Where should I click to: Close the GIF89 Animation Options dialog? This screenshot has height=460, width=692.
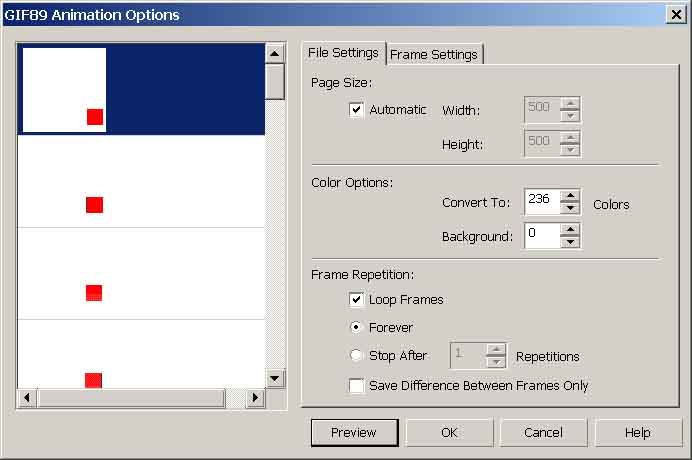[676, 15]
